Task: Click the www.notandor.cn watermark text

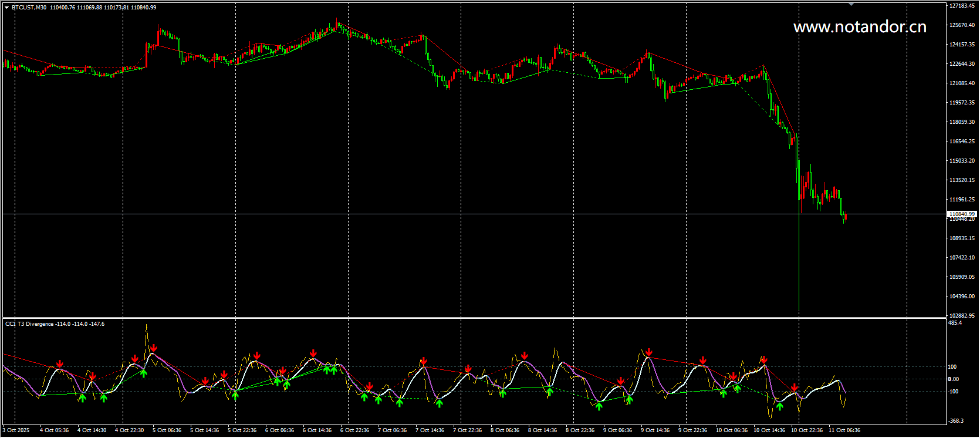Action: pyautogui.click(x=860, y=27)
